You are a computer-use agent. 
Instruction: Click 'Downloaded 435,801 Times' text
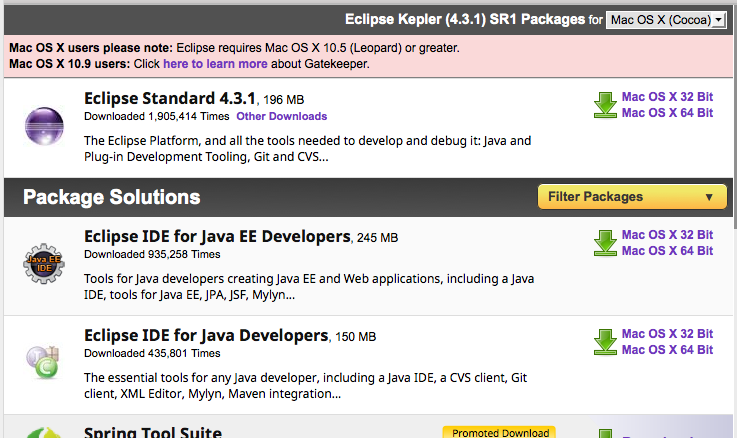(152, 353)
